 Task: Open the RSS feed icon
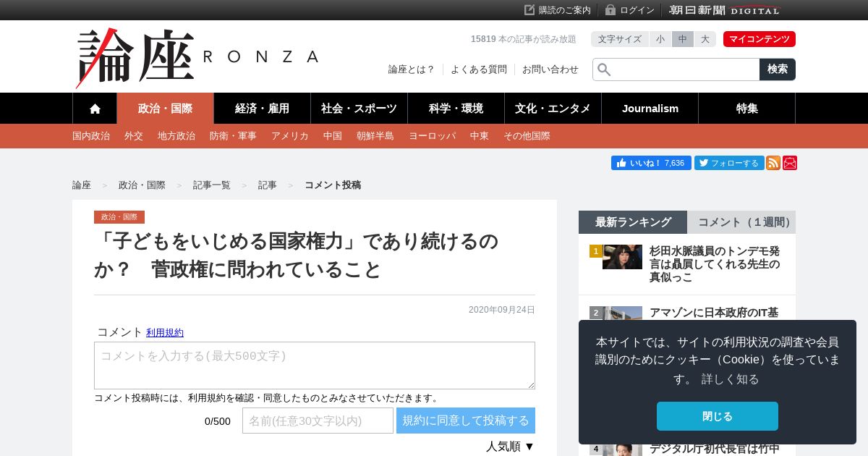click(x=773, y=163)
